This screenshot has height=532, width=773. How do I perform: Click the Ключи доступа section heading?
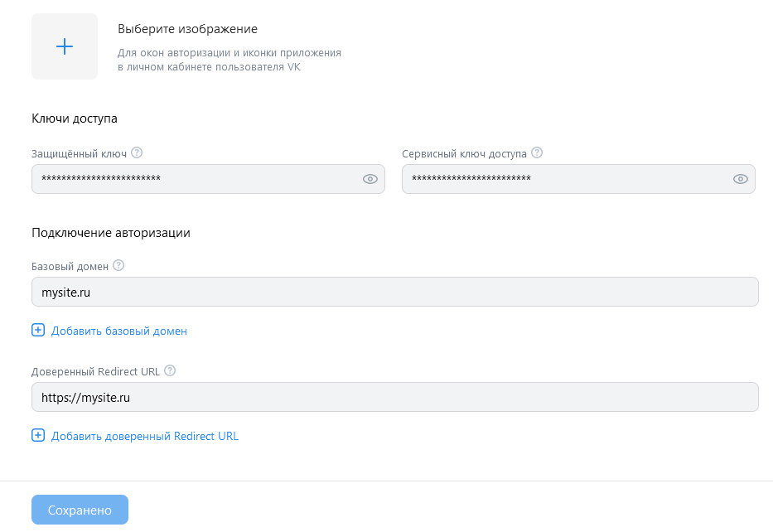click(75, 118)
